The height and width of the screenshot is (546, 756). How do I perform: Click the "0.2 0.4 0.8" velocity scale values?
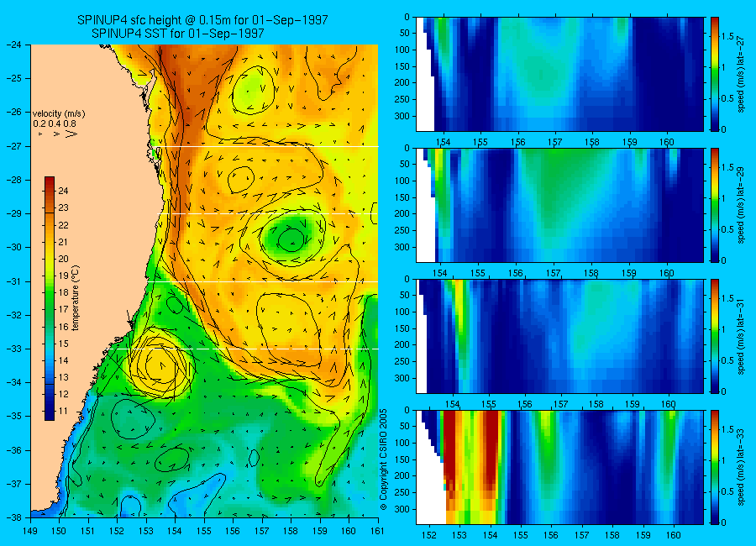(55, 123)
